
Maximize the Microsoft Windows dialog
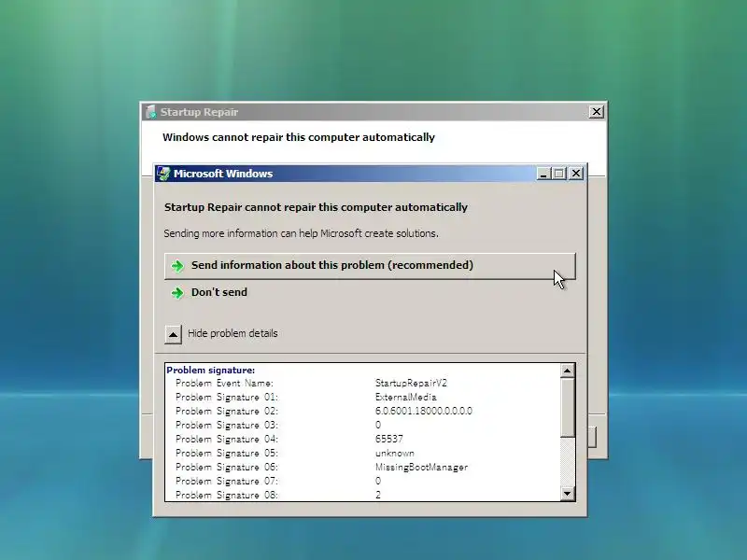tap(559, 174)
